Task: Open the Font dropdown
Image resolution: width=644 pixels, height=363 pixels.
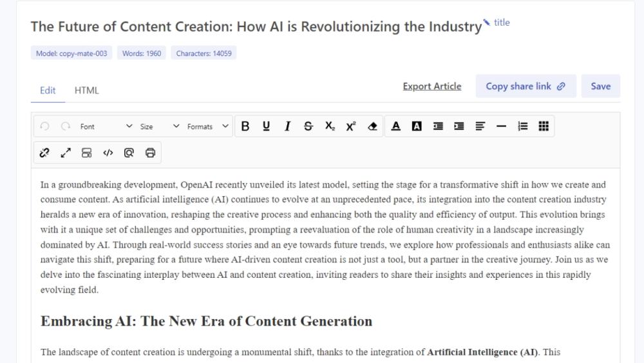Action: 106,126
